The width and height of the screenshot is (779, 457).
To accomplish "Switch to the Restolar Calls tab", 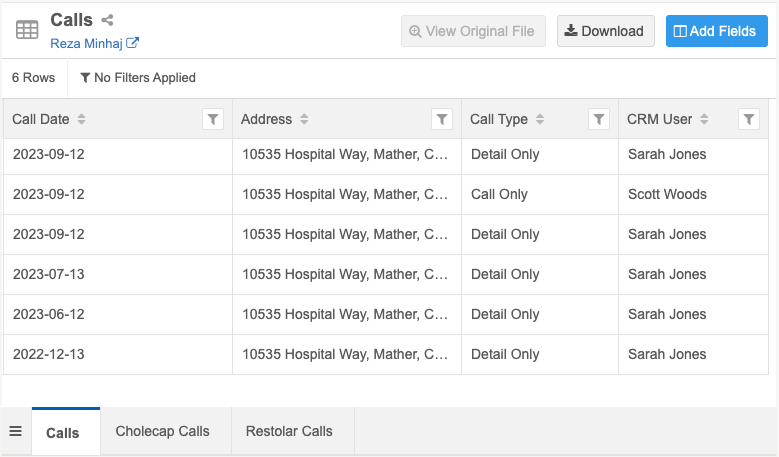I will (x=289, y=431).
